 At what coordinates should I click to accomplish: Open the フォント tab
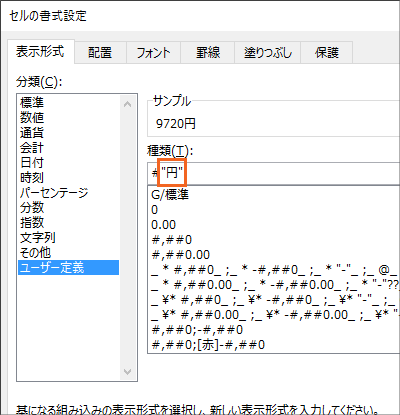(153, 53)
